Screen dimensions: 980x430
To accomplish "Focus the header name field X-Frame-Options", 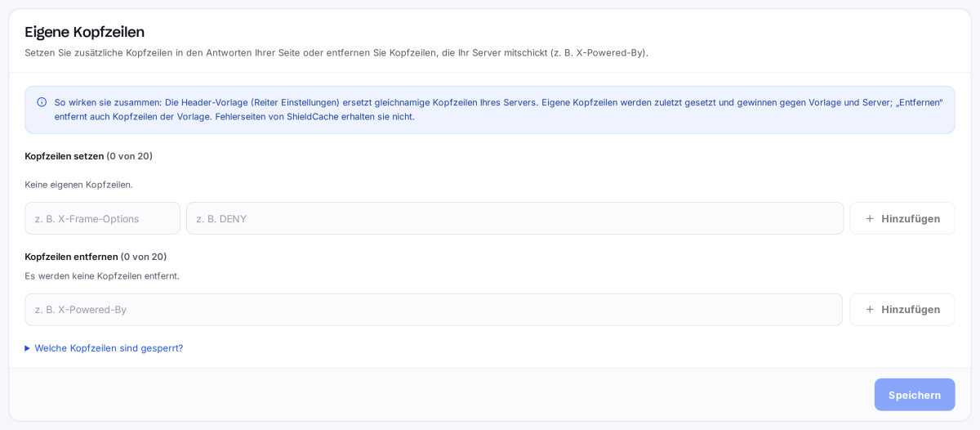I will (x=102, y=218).
